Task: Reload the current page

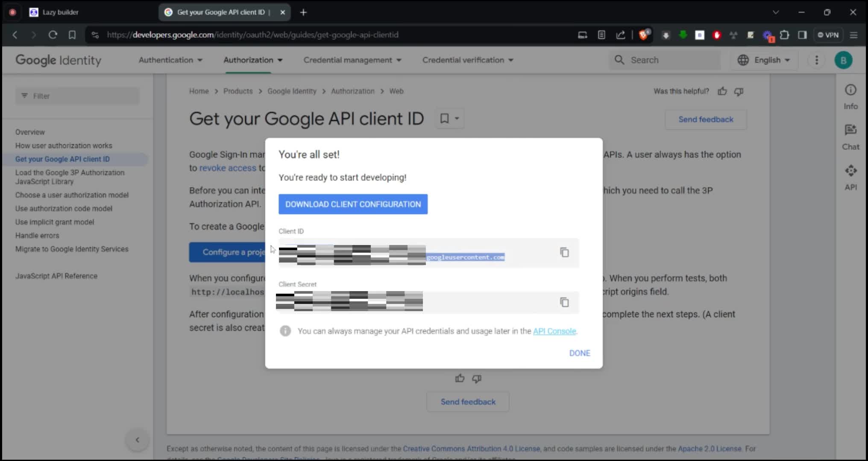Action: (53, 35)
